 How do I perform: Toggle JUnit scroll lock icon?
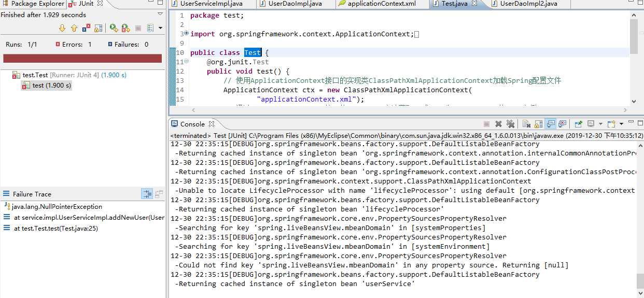coord(99,28)
